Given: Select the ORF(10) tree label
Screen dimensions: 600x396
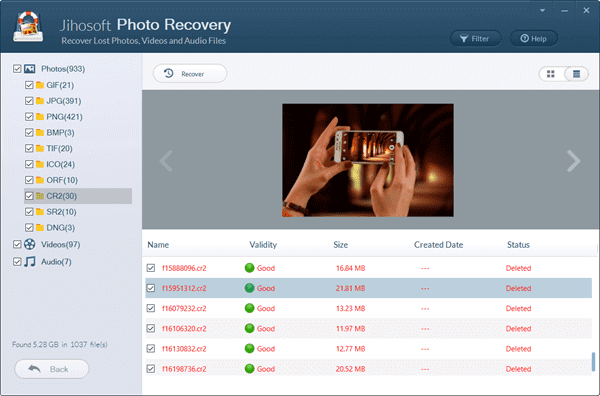Looking at the screenshot, I should (62, 180).
